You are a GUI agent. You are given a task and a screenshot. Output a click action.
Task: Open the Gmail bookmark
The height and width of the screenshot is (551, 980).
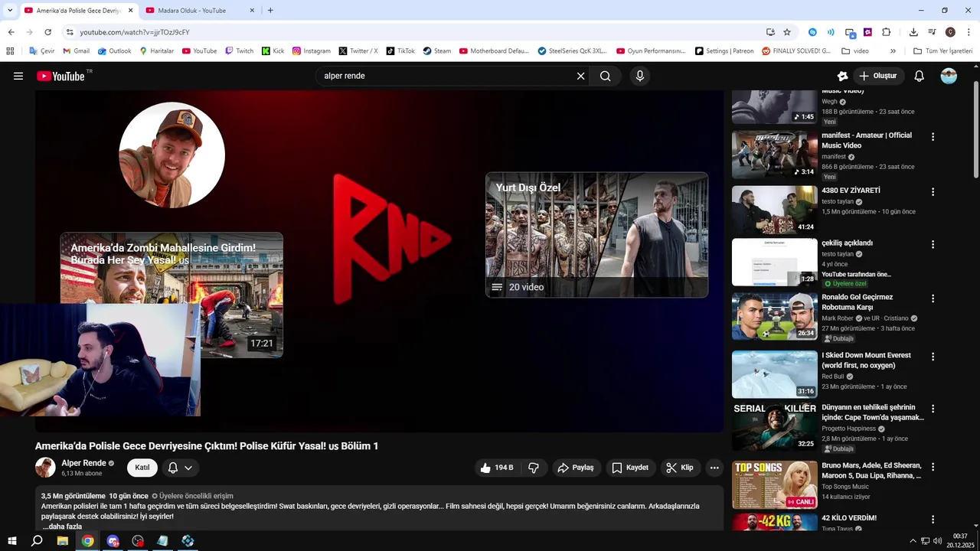point(76,51)
